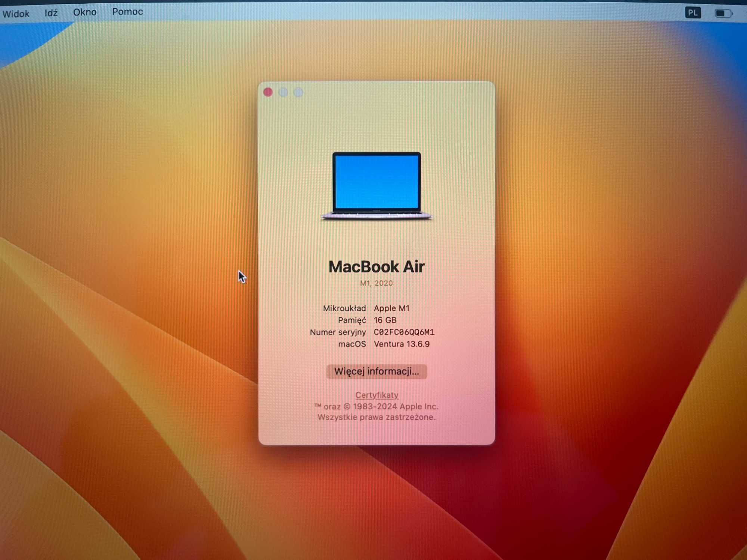747x560 pixels.
Task: Click the Ventura 13.6.9 version text
Action: [402, 344]
